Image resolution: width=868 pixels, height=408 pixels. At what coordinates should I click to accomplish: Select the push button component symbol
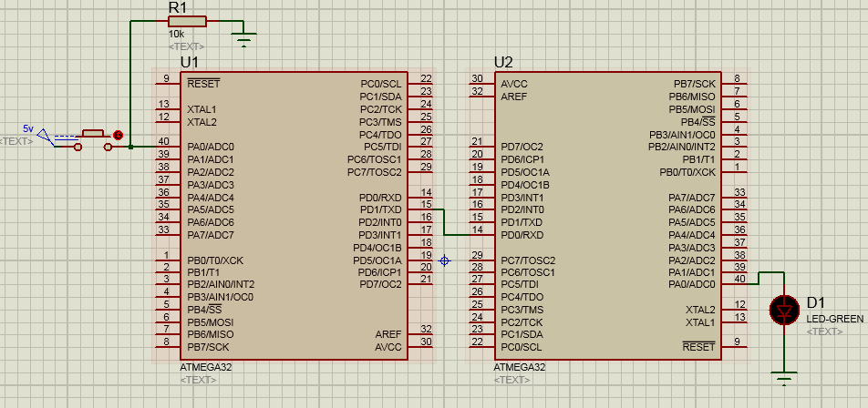click(x=93, y=140)
